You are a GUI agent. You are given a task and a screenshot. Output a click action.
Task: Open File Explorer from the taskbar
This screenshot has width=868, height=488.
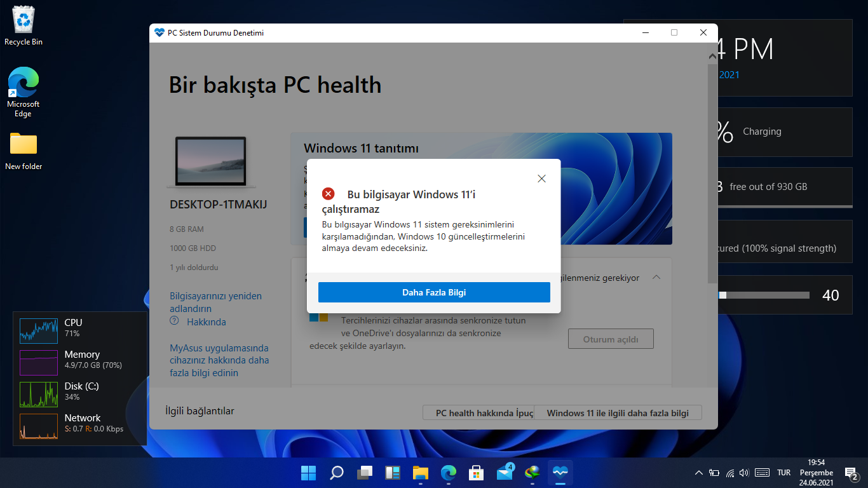point(421,473)
